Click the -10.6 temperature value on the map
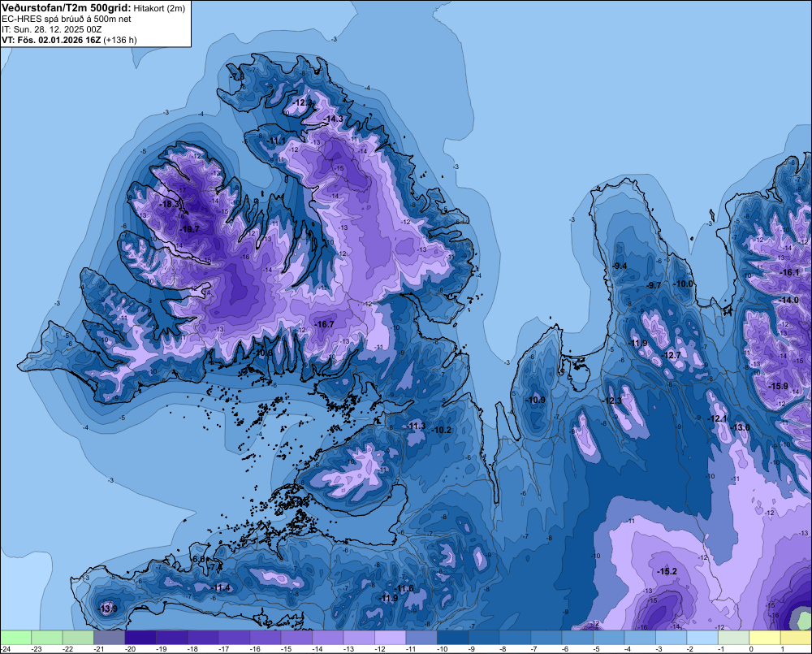 [264, 353]
